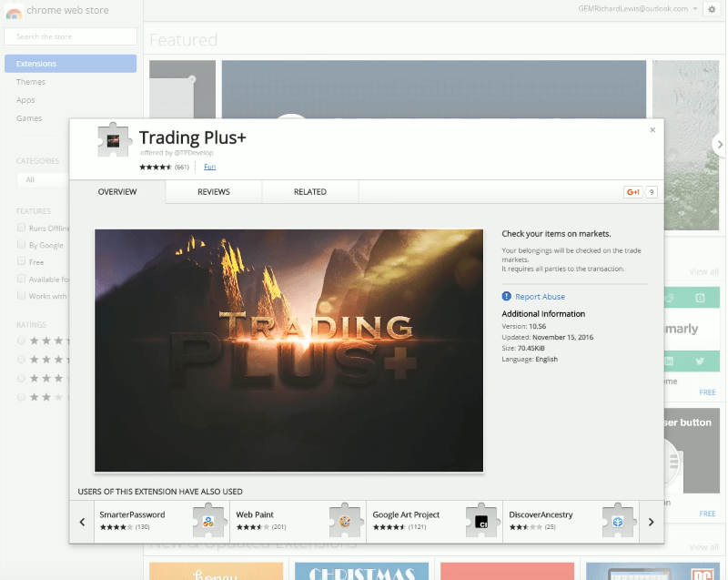This screenshot has width=728, height=580.
Task: Click the Chrome Web Store rainbow logo
Action: (14, 13)
